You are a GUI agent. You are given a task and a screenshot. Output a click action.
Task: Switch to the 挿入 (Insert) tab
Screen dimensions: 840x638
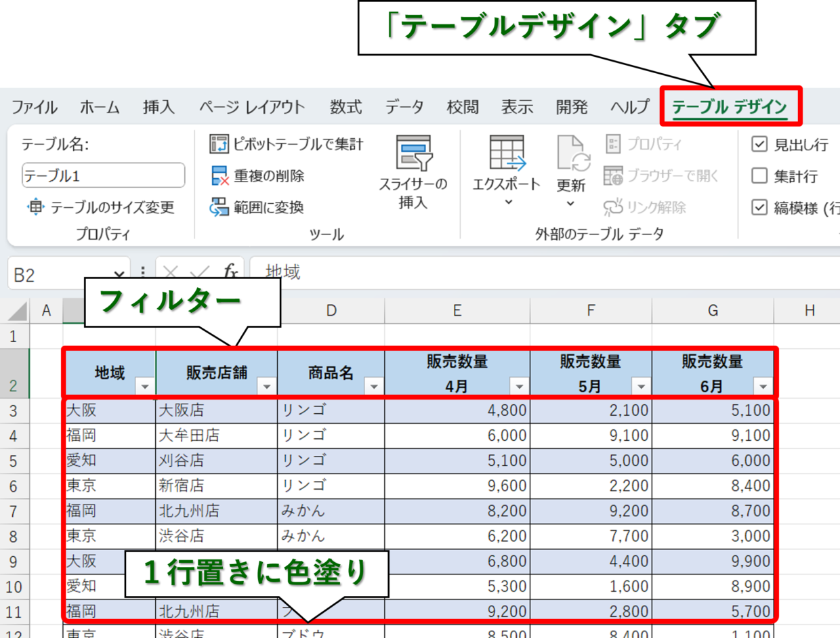pos(159,107)
